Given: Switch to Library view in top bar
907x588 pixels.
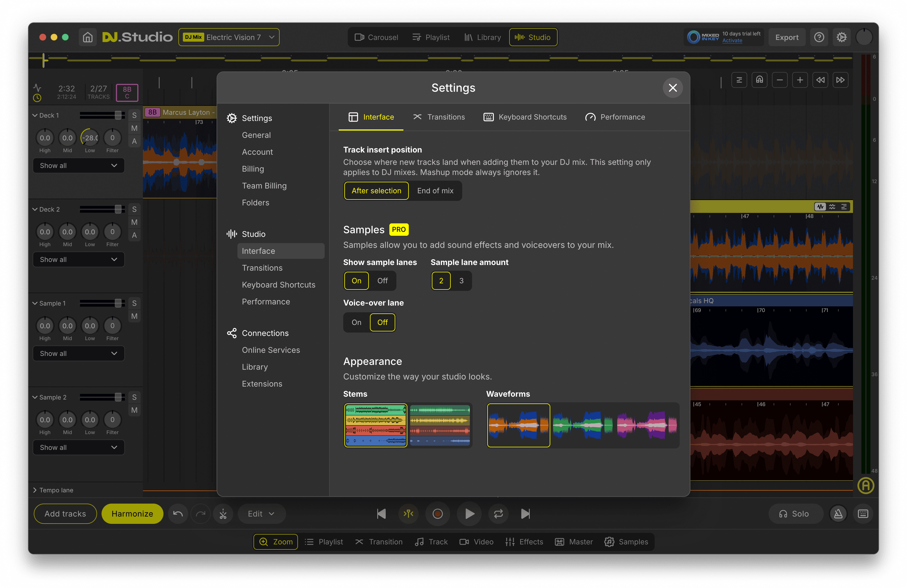Looking at the screenshot, I should click(482, 37).
